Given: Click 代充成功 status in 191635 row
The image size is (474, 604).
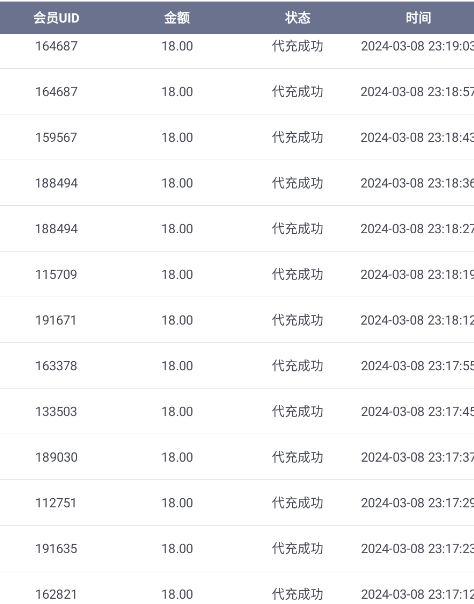Looking at the screenshot, I should coord(298,549).
